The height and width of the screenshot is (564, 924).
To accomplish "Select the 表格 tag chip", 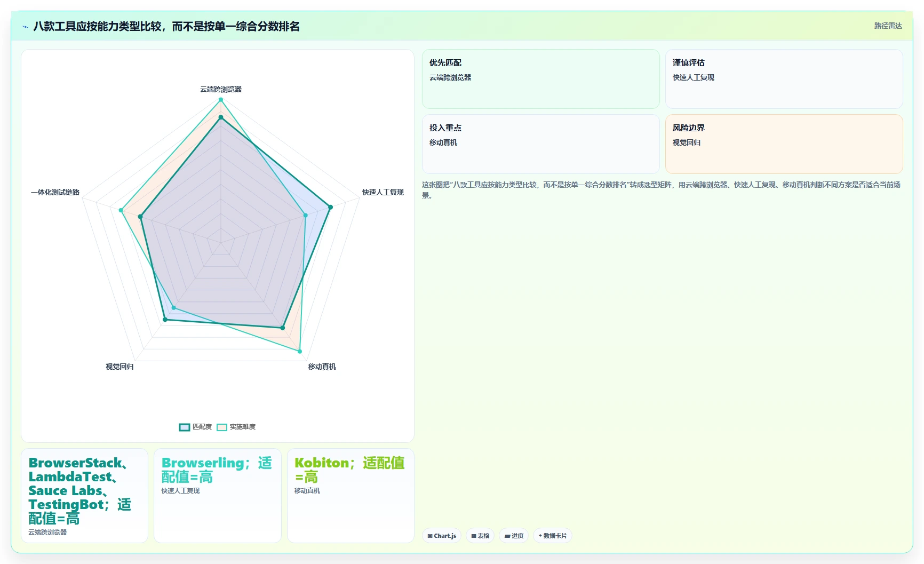I will point(480,536).
